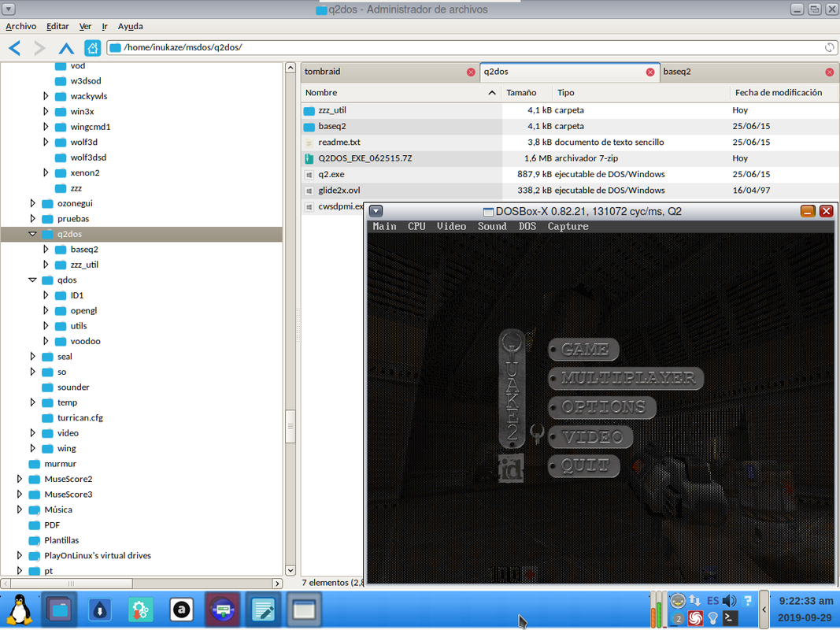This screenshot has height=630, width=840.
Task: Click the ES keyboard layout indicator
Action: [x=712, y=601]
